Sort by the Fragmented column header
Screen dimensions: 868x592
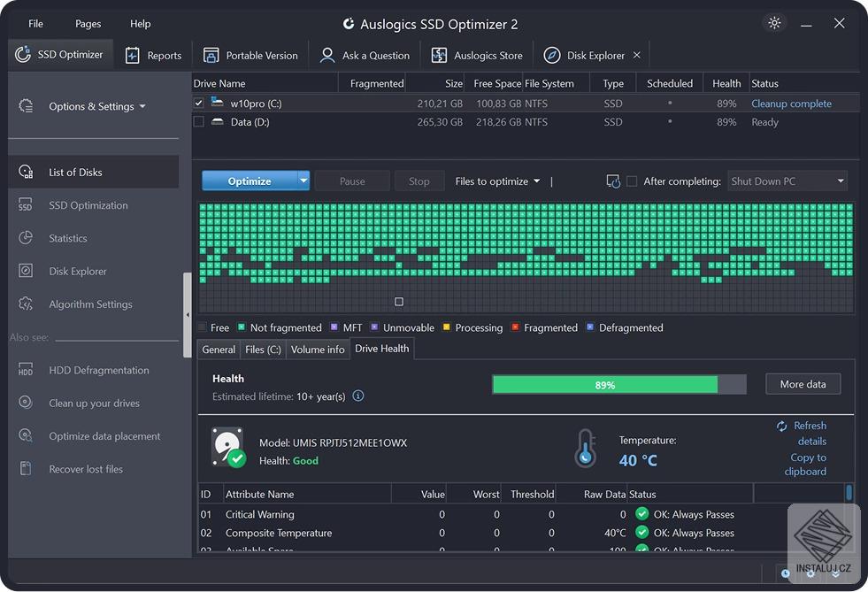(372, 83)
